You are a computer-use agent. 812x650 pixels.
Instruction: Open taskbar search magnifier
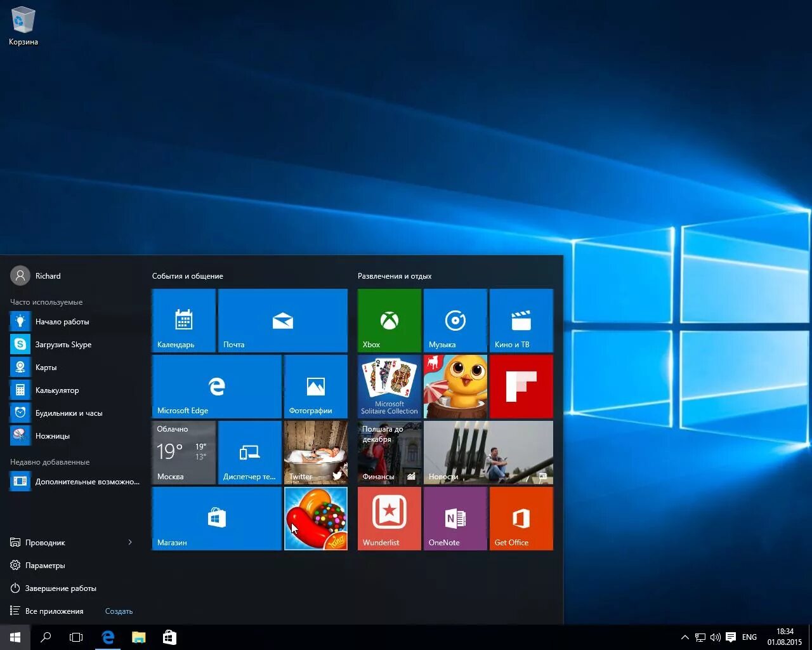click(46, 637)
